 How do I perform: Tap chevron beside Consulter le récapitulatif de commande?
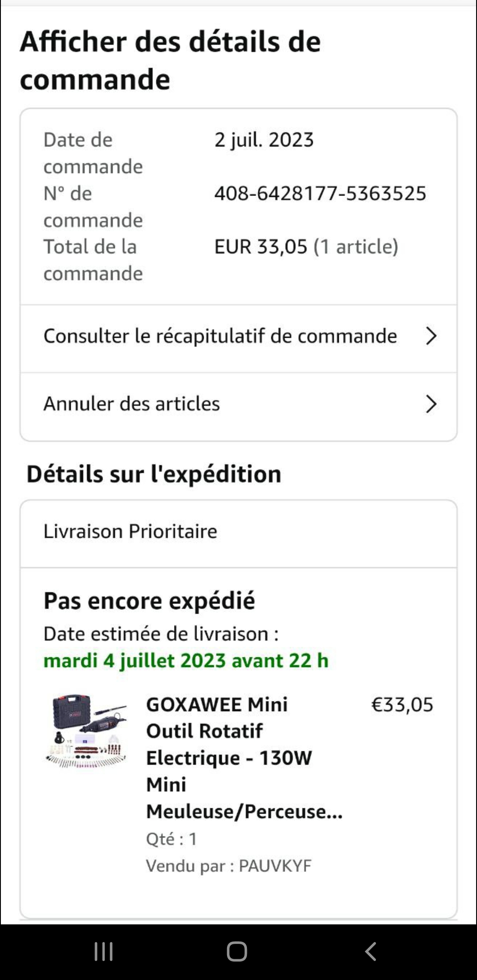pos(431,336)
